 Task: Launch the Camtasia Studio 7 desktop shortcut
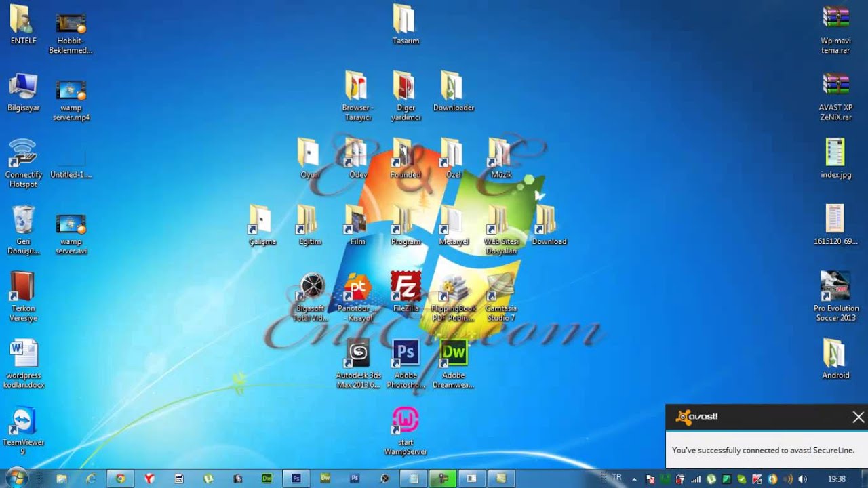coord(501,297)
